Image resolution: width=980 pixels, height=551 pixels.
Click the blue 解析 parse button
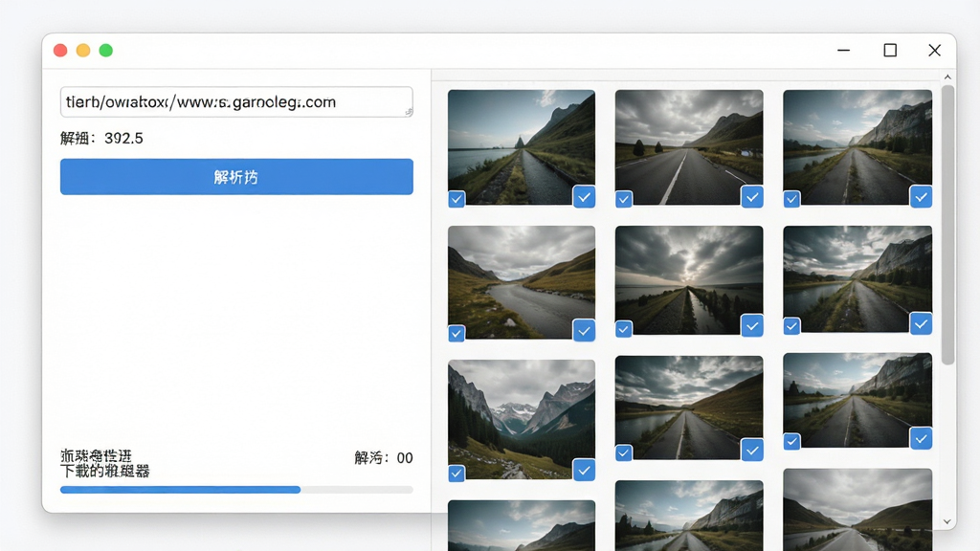[236, 177]
